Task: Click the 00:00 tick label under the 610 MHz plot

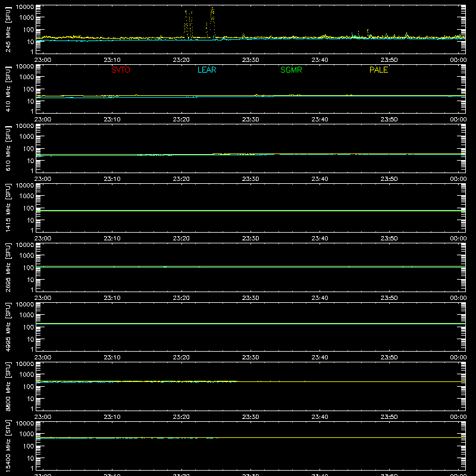Action: pyautogui.click(x=458, y=179)
